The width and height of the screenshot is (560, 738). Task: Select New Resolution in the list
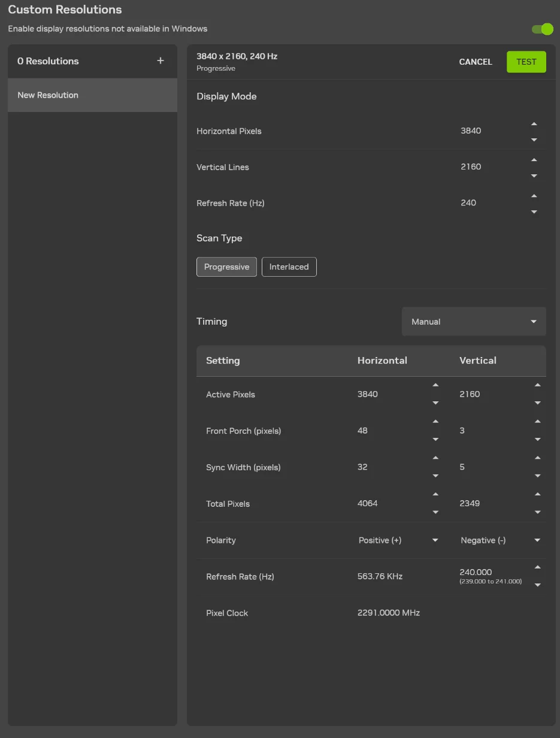coord(92,95)
